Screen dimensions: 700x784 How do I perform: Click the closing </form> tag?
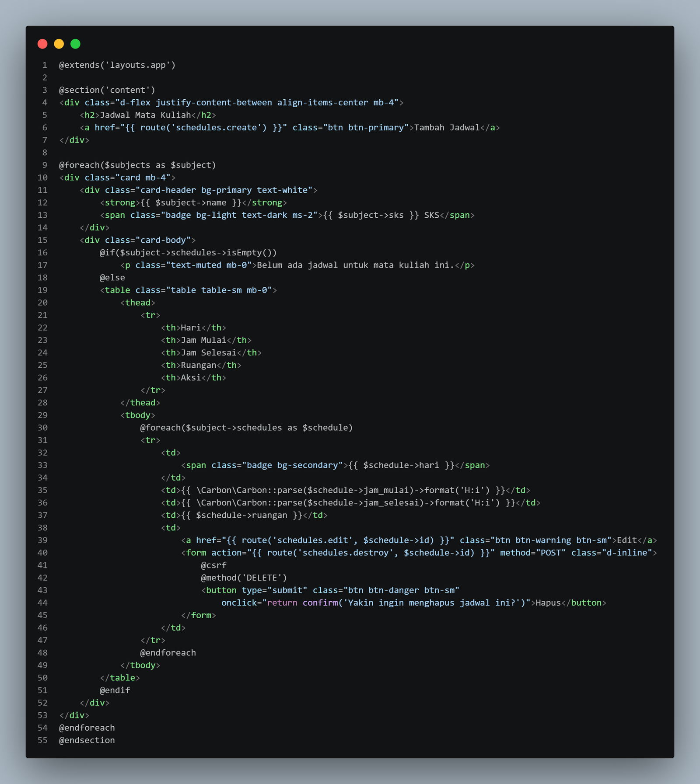coord(199,616)
